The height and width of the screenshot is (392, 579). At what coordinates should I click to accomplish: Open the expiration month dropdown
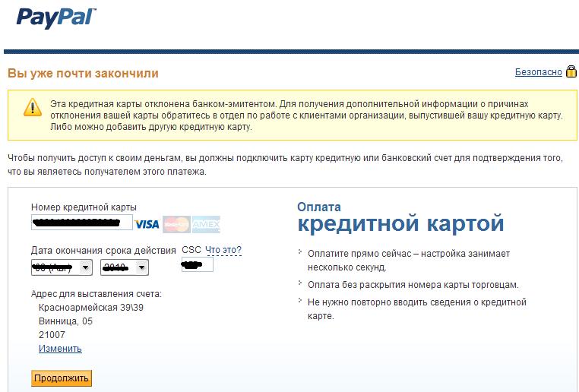click(62, 267)
